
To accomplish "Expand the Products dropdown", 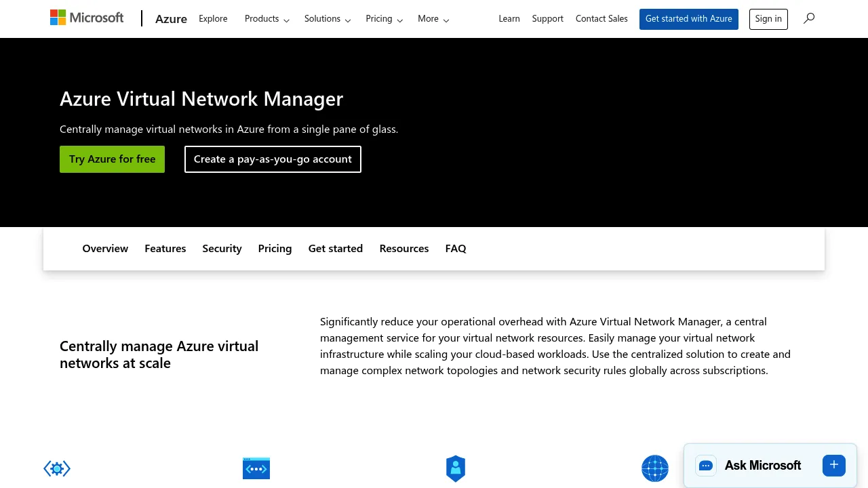I will pyautogui.click(x=267, y=19).
